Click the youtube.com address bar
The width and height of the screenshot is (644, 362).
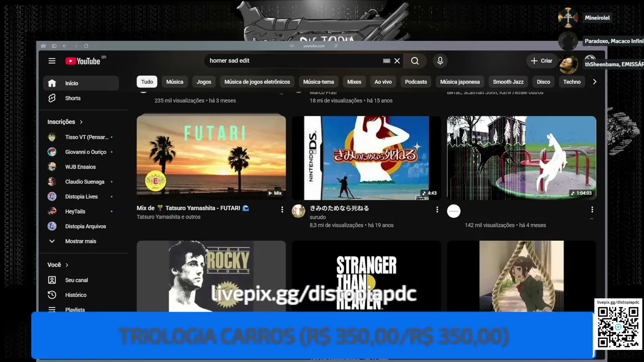pyautogui.click(x=314, y=46)
